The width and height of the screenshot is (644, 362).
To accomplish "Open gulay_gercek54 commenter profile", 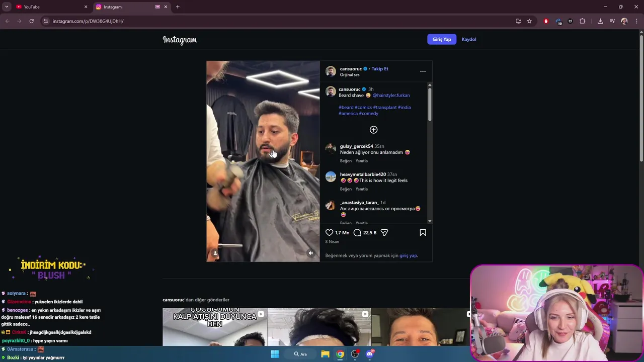I will 356,146.
